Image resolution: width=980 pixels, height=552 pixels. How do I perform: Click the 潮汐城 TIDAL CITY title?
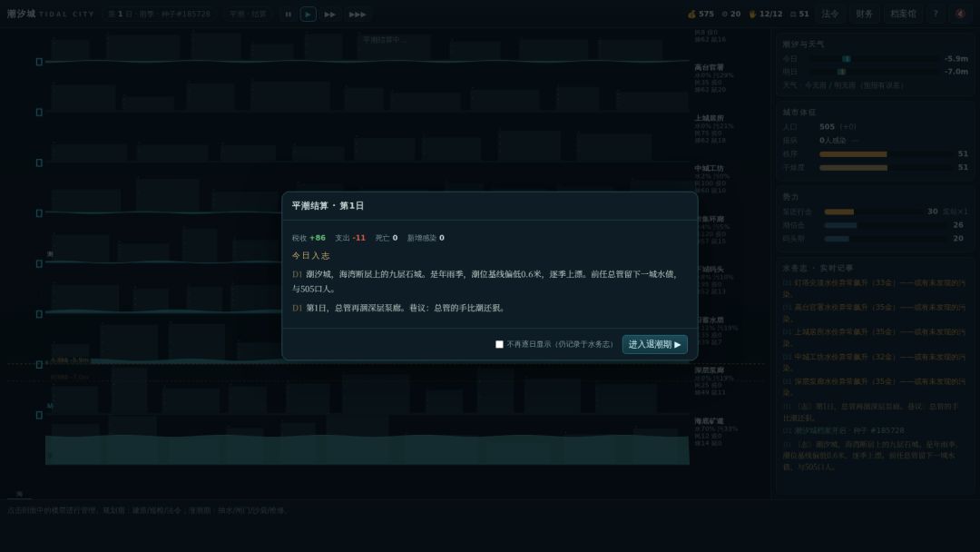point(51,14)
